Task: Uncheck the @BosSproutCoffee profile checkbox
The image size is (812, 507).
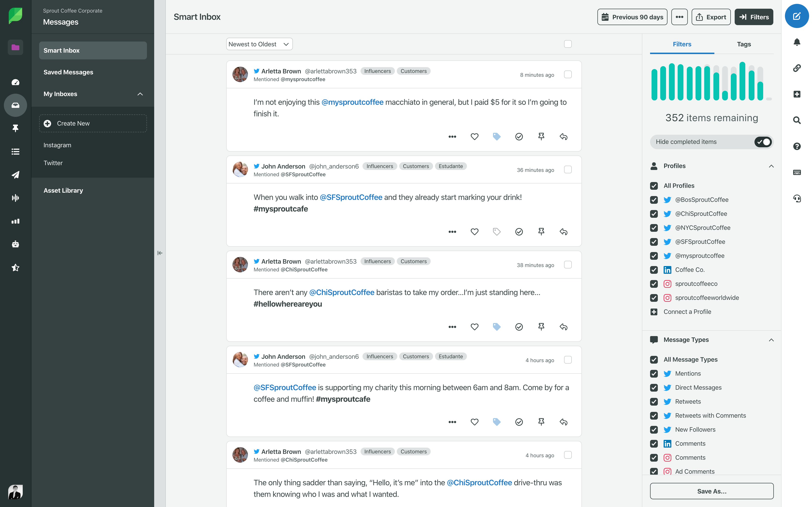Action: click(x=654, y=200)
